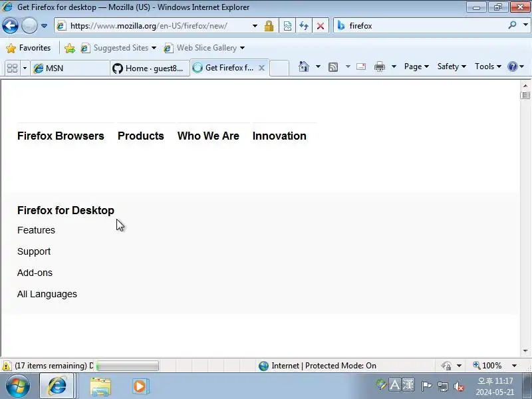Click the 100% zoom level button
This screenshot has height=399, width=532.
click(487, 365)
